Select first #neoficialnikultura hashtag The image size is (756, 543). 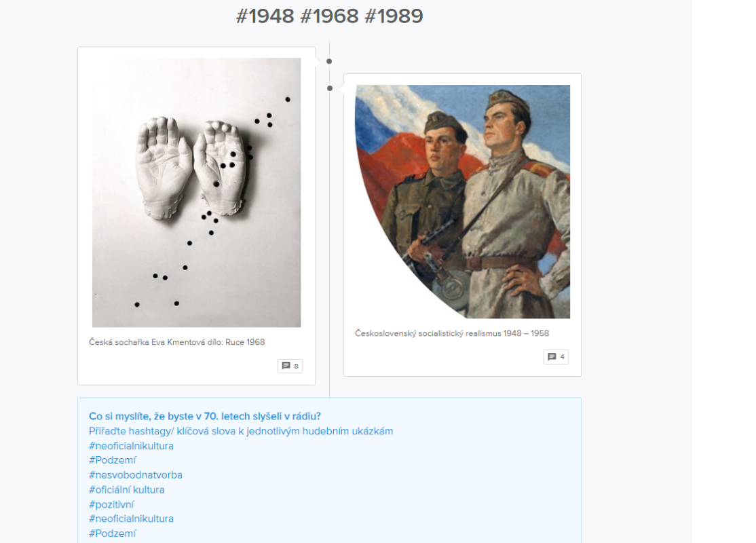coord(131,446)
